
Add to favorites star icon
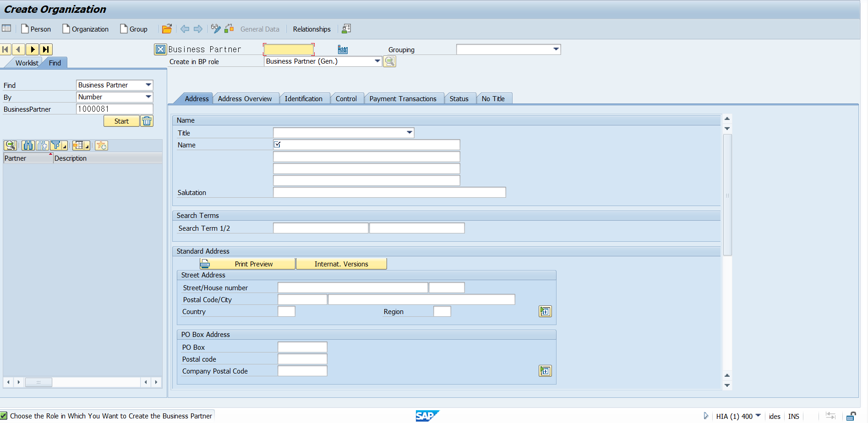(101, 146)
